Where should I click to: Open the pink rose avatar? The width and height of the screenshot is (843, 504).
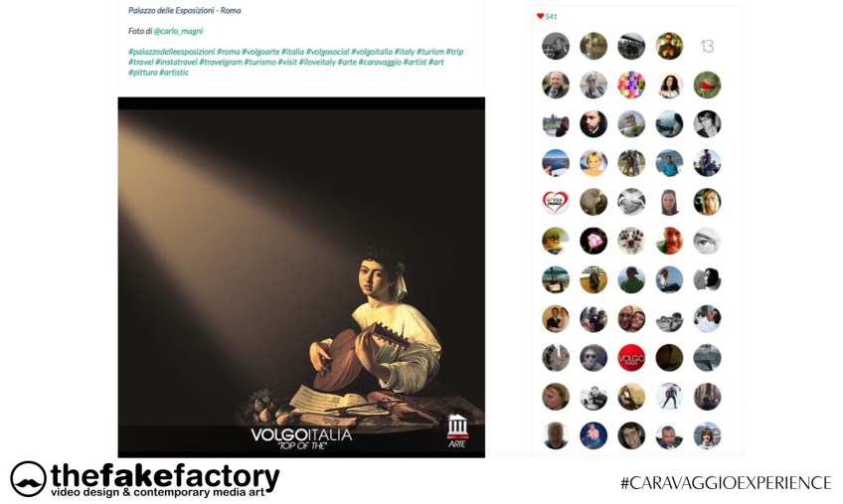point(593,241)
